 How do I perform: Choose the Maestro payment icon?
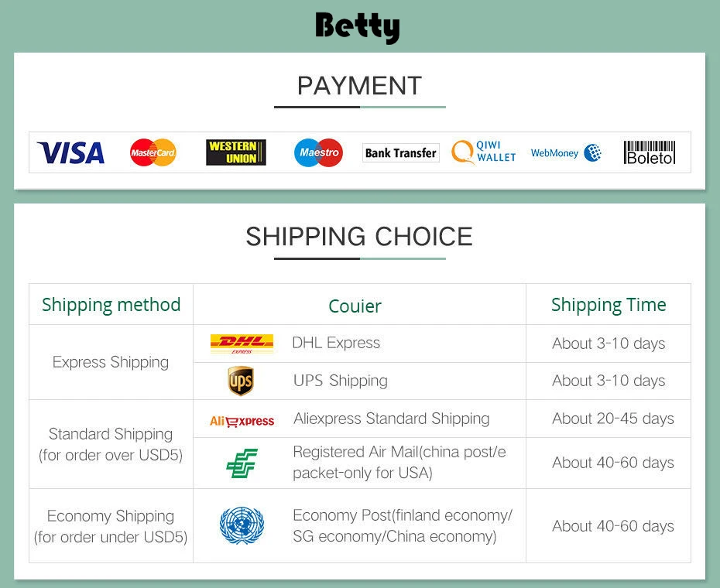(318, 153)
